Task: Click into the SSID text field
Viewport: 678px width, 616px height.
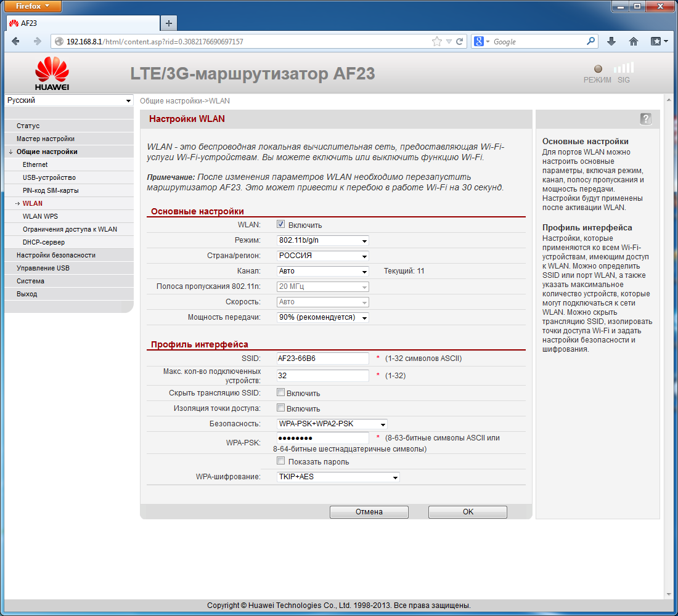Action: coord(322,359)
